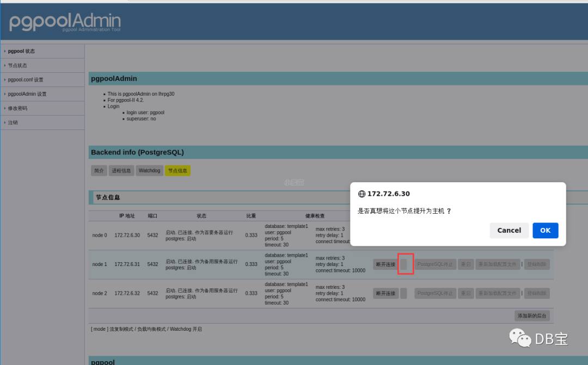This screenshot has height=365, width=588.
Task: Click node 0 status text 作为首要服务器运行
Action: click(x=214, y=232)
